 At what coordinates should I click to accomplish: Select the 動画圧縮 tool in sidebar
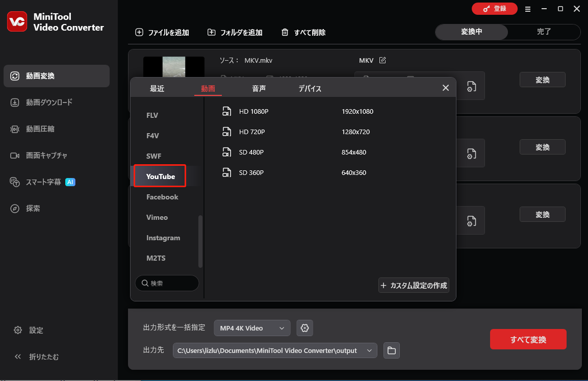[45, 129]
